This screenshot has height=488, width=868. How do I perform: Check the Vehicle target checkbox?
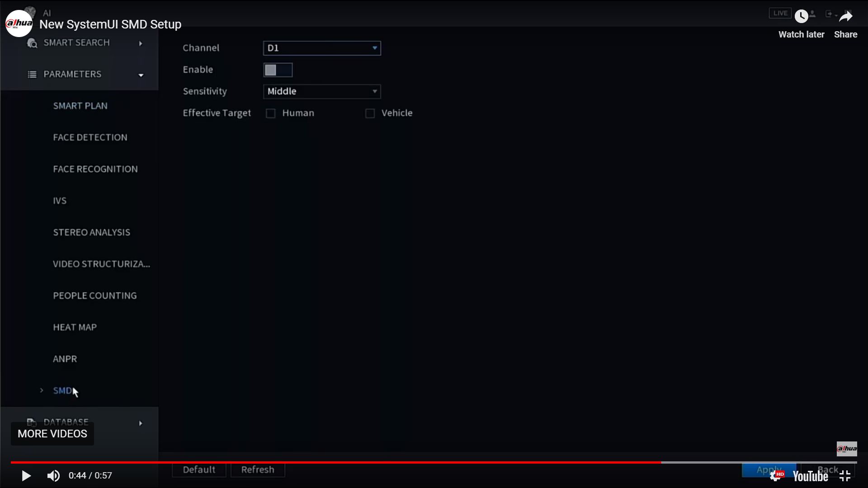point(370,113)
